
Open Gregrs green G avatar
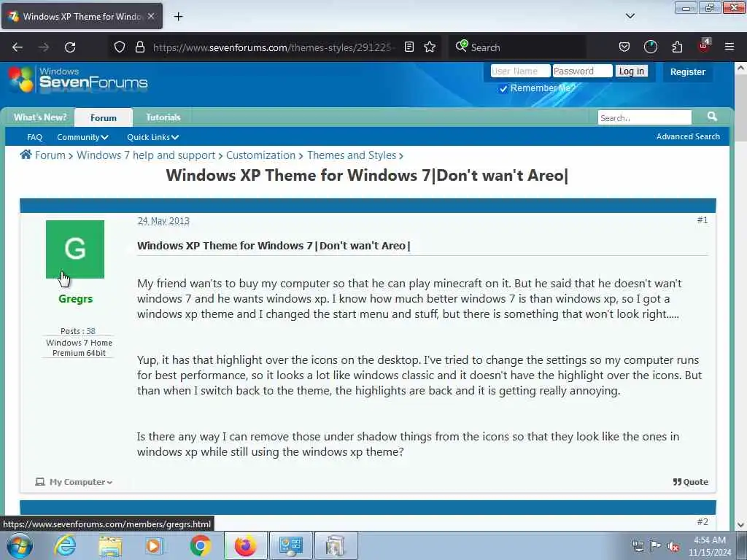pyautogui.click(x=75, y=249)
